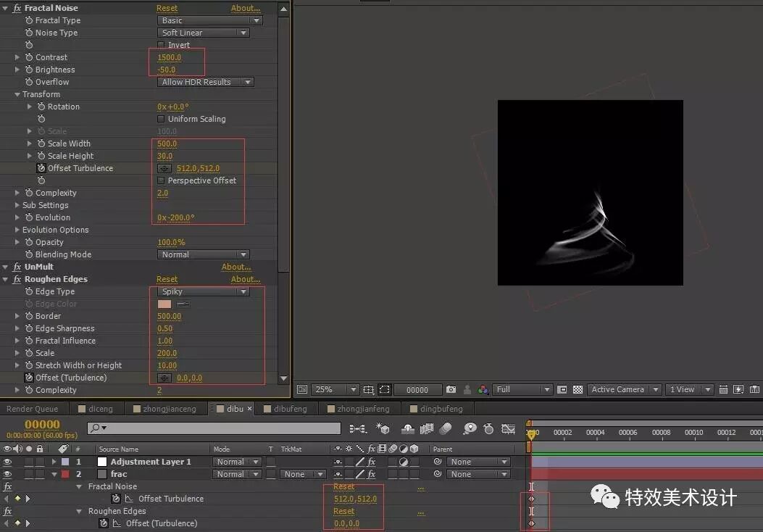
Task: Click the Evolution stopwatch icon
Action: coord(29,217)
